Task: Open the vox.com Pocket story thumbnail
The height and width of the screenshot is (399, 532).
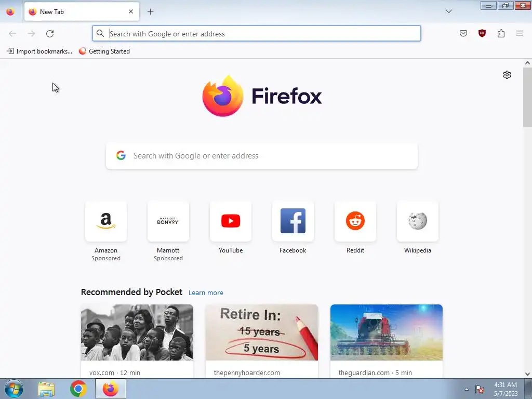Action: click(x=137, y=332)
